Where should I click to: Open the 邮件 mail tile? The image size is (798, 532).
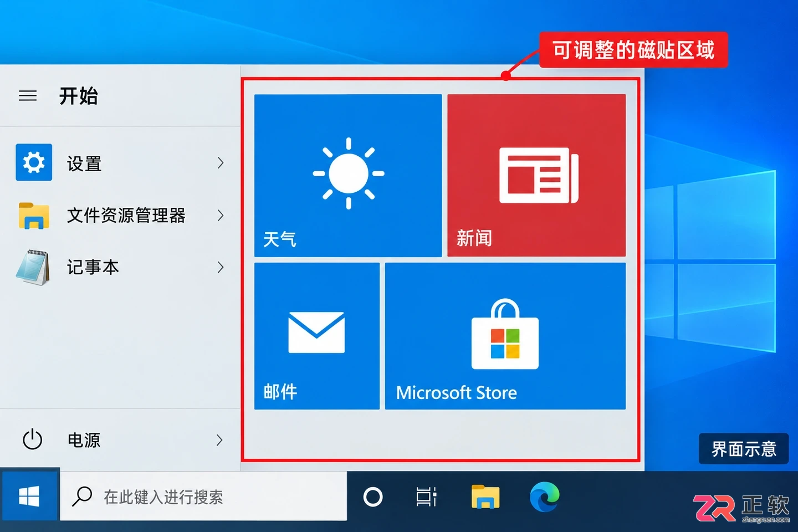click(317, 336)
